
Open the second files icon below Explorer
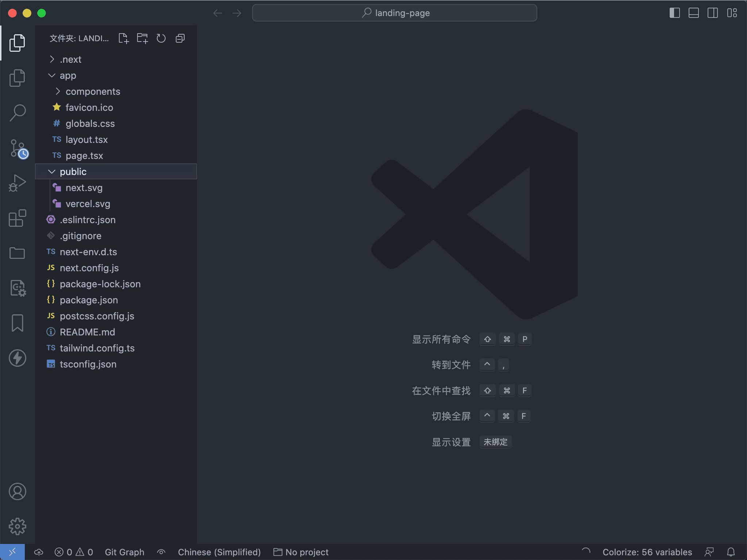17,78
